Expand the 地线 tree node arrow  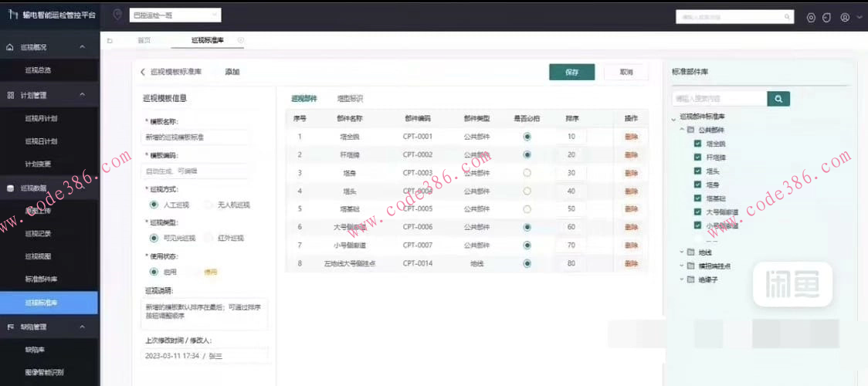[682, 252]
